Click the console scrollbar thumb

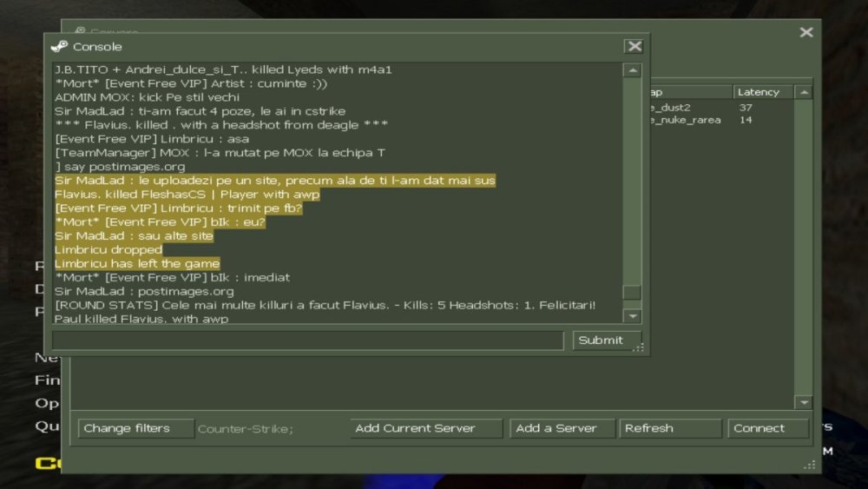632,292
